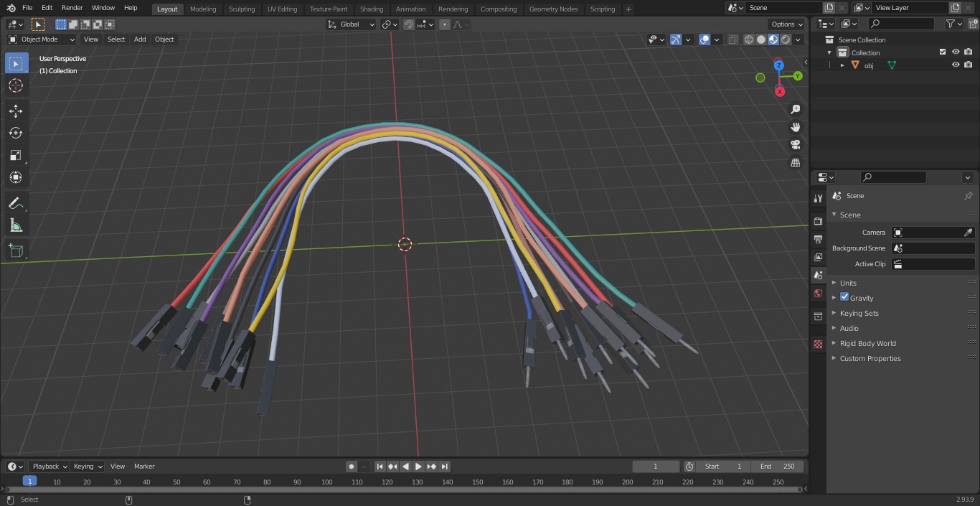This screenshot has height=506, width=980.
Task: Click the play animation button
Action: click(418, 467)
